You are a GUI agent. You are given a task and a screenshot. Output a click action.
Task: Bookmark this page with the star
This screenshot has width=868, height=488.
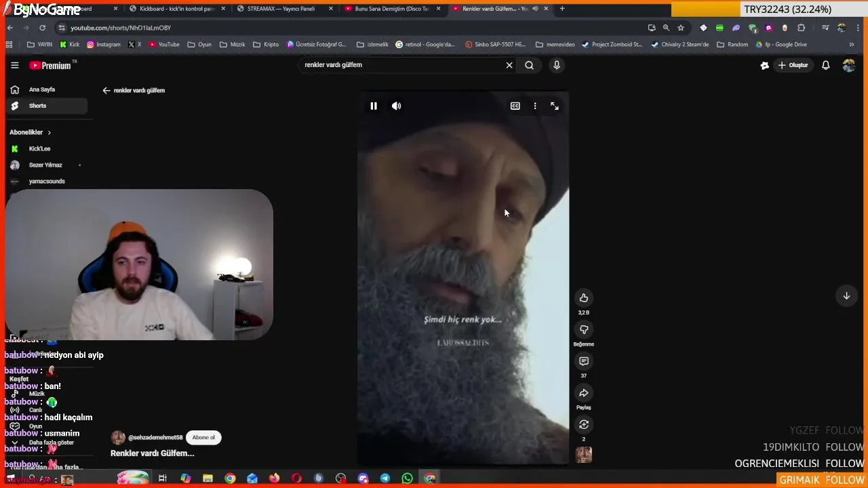click(x=681, y=28)
